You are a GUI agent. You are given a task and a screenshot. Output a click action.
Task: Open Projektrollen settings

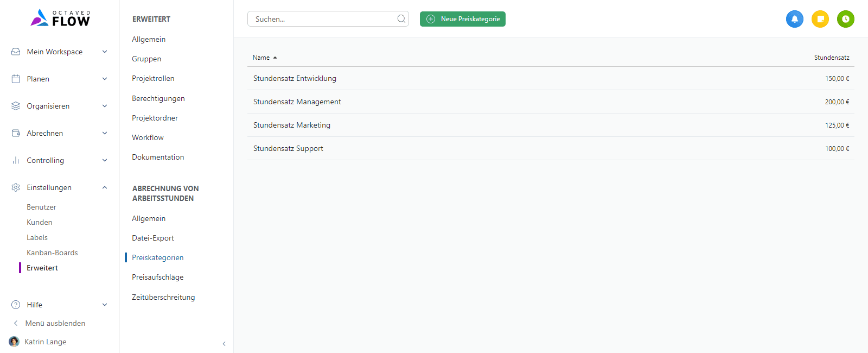[153, 78]
